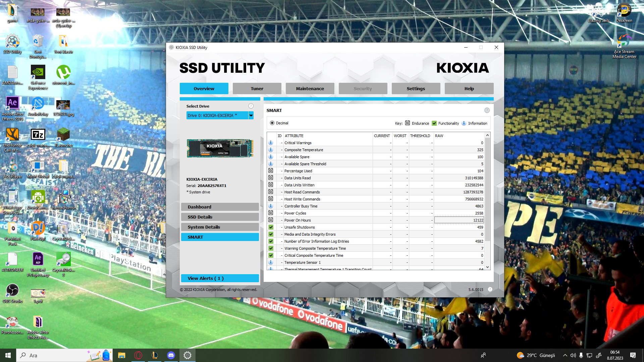Switch to the Tuner tab
This screenshot has width=644, height=362.
click(x=257, y=88)
